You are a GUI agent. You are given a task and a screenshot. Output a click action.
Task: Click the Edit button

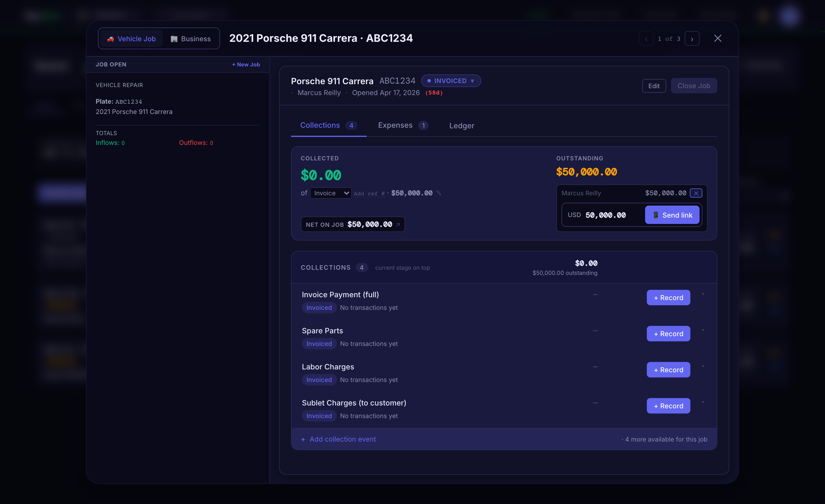click(x=654, y=86)
